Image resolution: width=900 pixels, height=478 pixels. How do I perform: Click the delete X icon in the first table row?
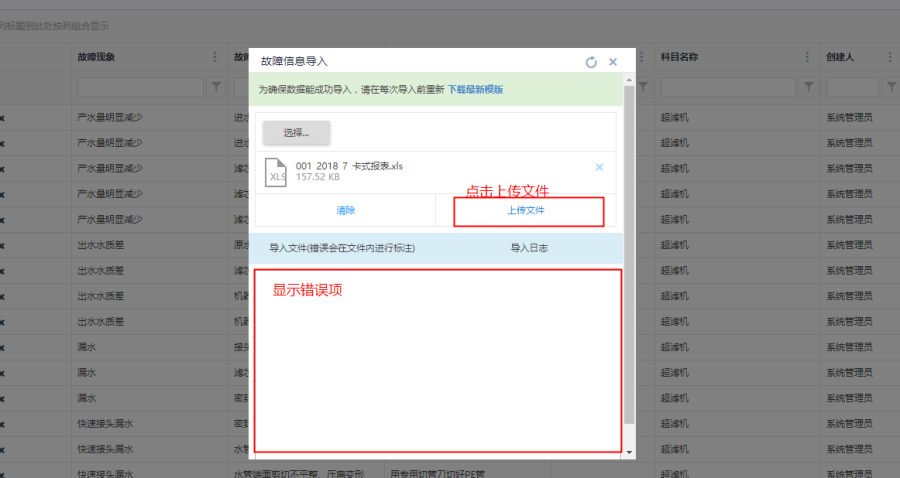pyautogui.click(x=2, y=118)
